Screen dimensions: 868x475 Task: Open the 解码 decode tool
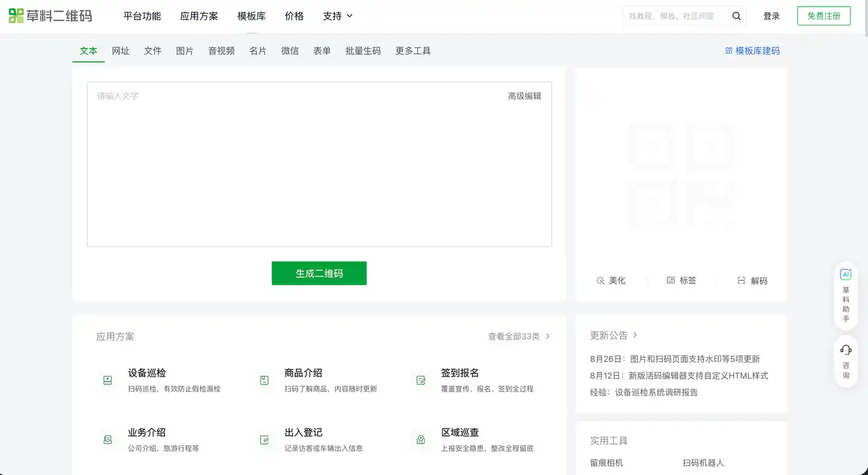coord(752,280)
